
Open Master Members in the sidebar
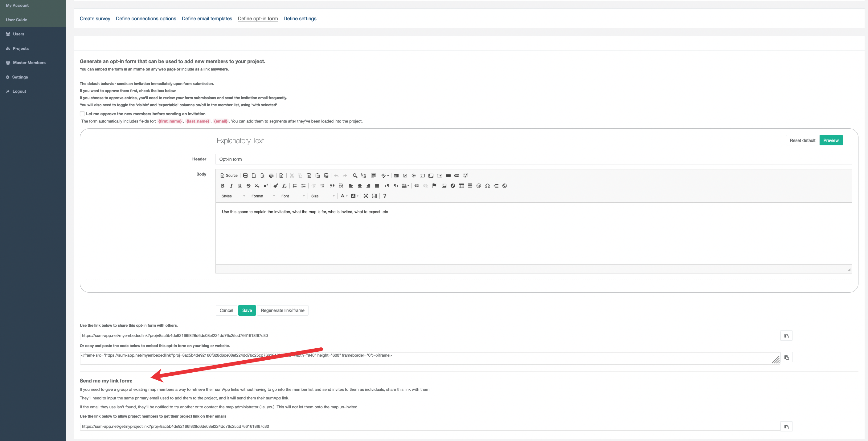[29, 63]
